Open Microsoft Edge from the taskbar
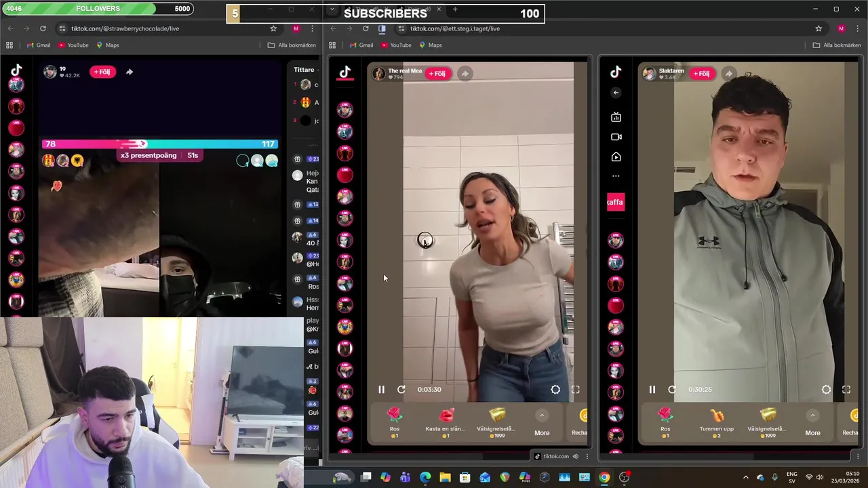The width and height of the screenshot is (868, 488). coord(425,477)
